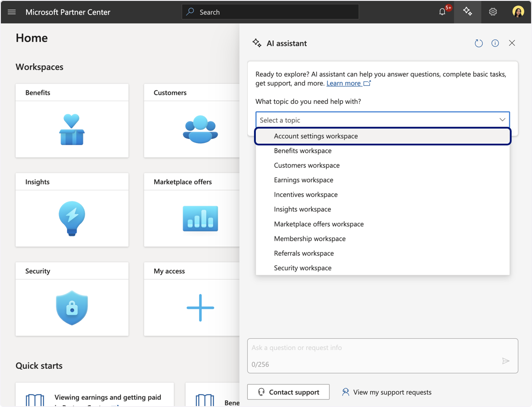The width and height of the screenshot is (532, 407).
Task: Choose Account settings workspace topic
Action: pyautogui.click(x=383, y=136)
